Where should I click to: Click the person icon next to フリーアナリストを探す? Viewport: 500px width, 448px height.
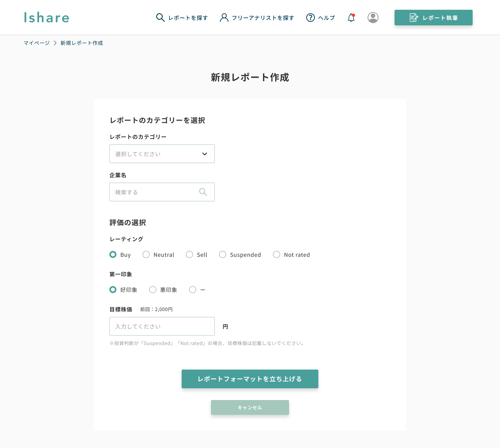click(224, 18)
